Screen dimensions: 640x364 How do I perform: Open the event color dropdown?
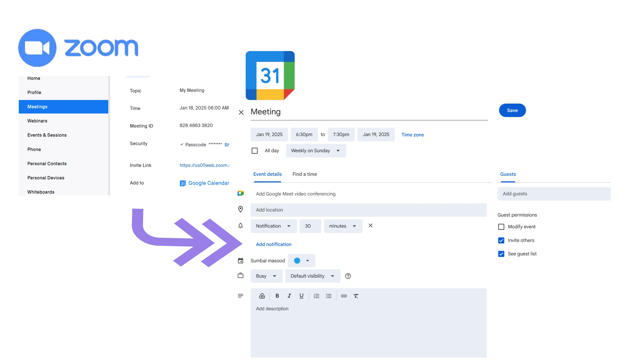click(301, 260)
